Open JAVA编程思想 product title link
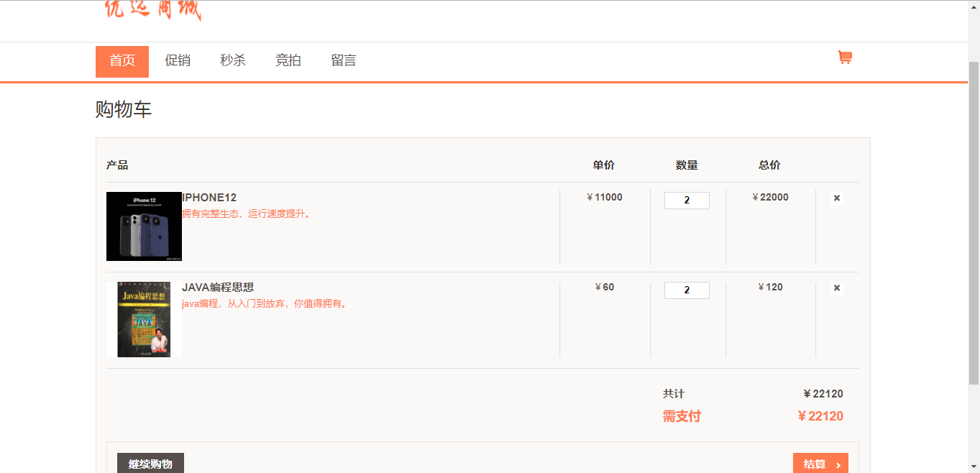The image size is (980, 473). (x=218, y=288)
